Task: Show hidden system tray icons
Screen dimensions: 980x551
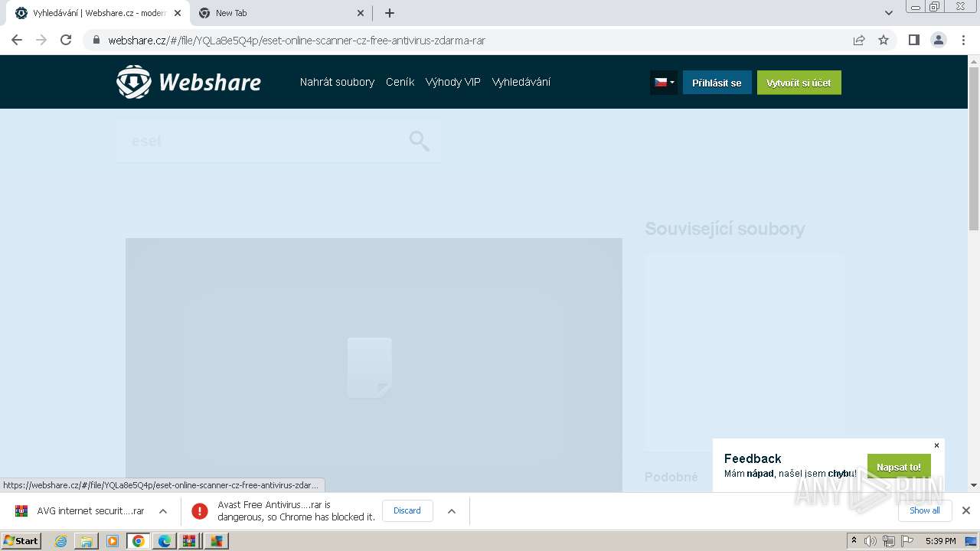Action: tap(854, 540)
